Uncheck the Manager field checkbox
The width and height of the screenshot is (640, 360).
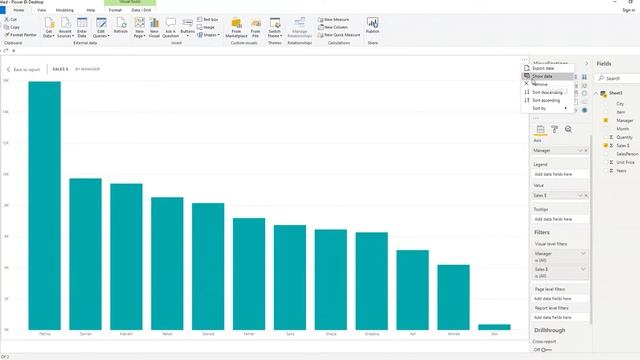coord(606,120)
